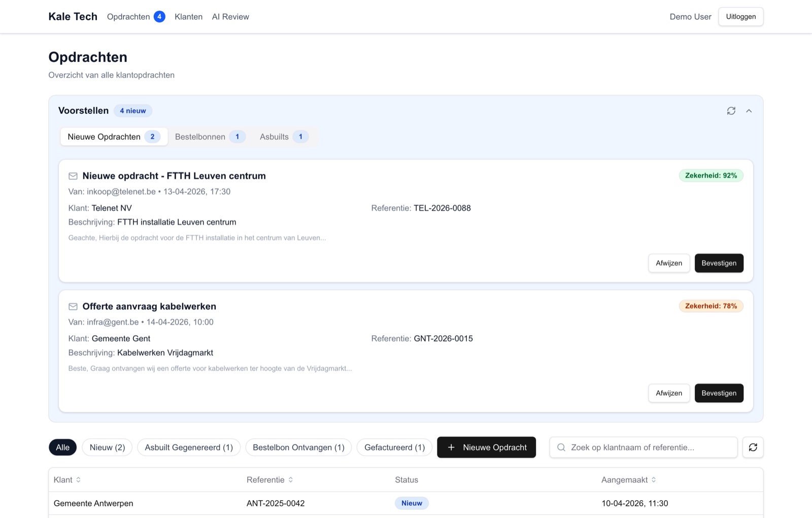Click the Gemeente Antwerpen table row
This screenshot has height=518, width=812.
[x=406, y=503]
